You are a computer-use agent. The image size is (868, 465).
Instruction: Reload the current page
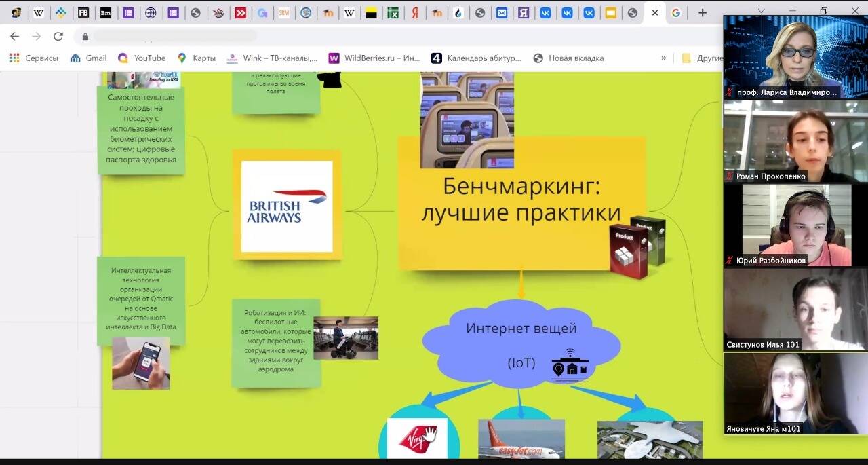pyautogui.click(x=58, y=36)
